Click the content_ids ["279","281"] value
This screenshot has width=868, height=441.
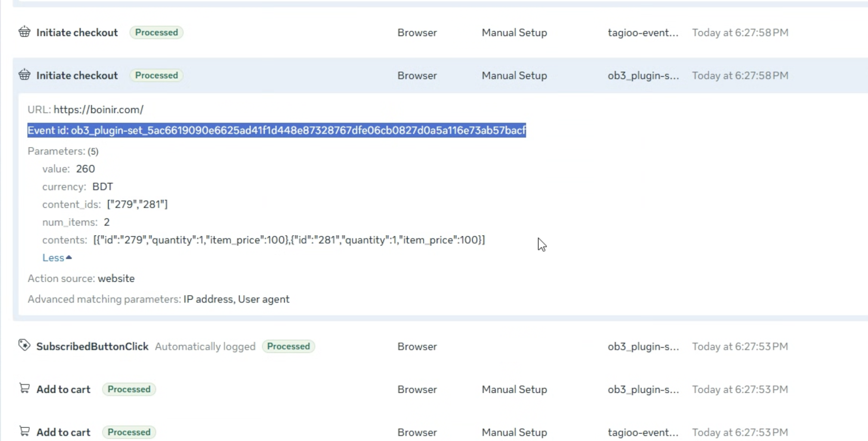pyautogui.click(x=137, y=204)
